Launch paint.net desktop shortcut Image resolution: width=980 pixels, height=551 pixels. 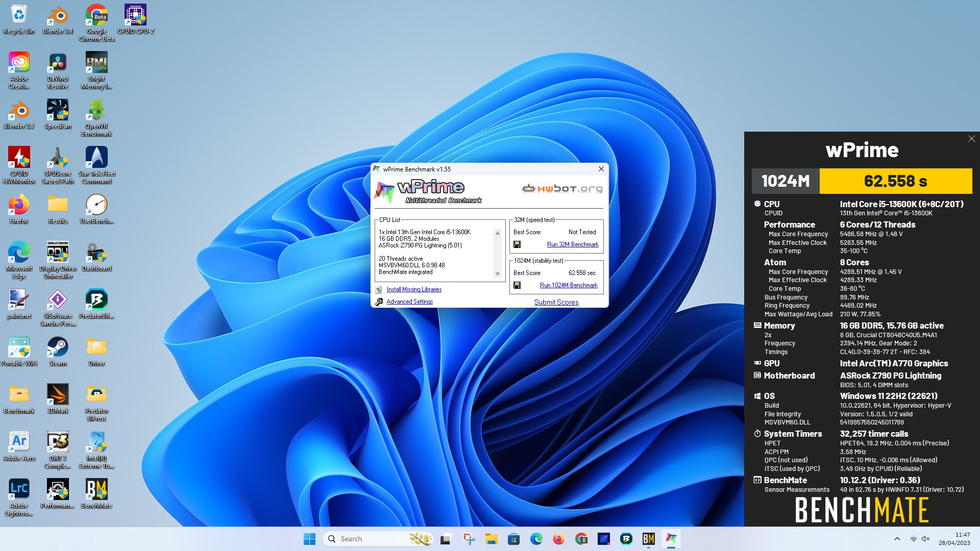click(19, 304)
